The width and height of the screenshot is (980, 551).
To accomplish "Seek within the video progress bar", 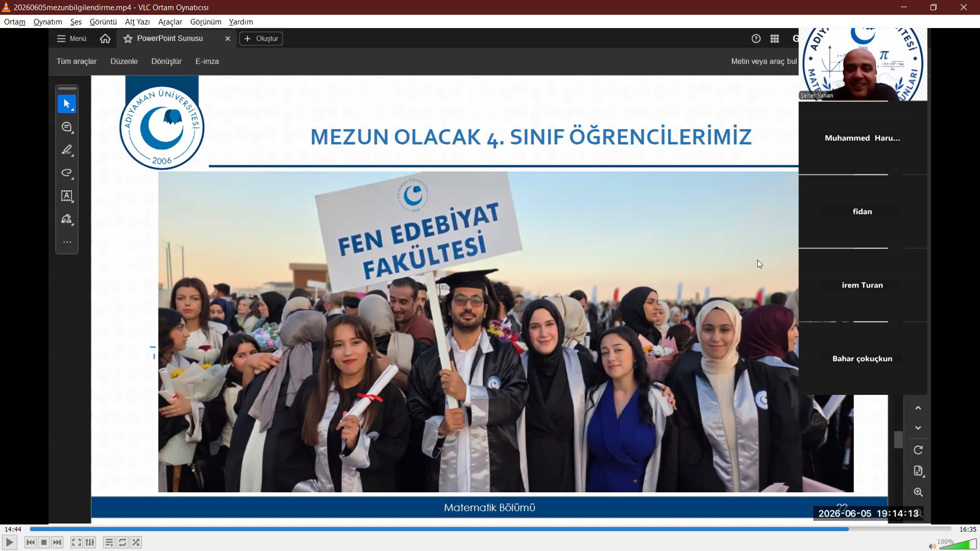I will 490,529.
